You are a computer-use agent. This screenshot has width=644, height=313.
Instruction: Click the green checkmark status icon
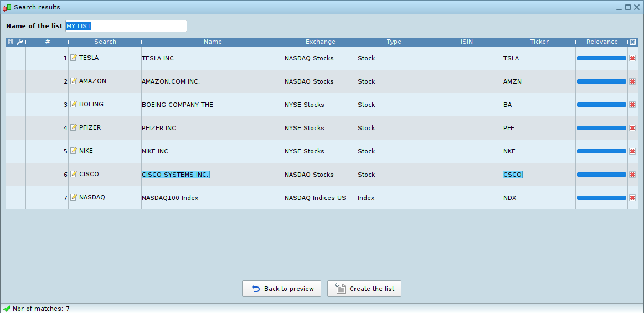(7, 309)
